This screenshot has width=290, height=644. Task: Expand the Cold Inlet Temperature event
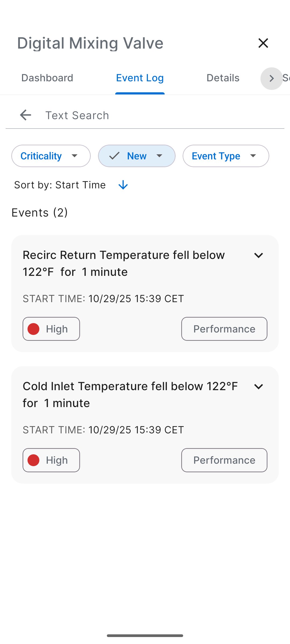coord(258,386)
